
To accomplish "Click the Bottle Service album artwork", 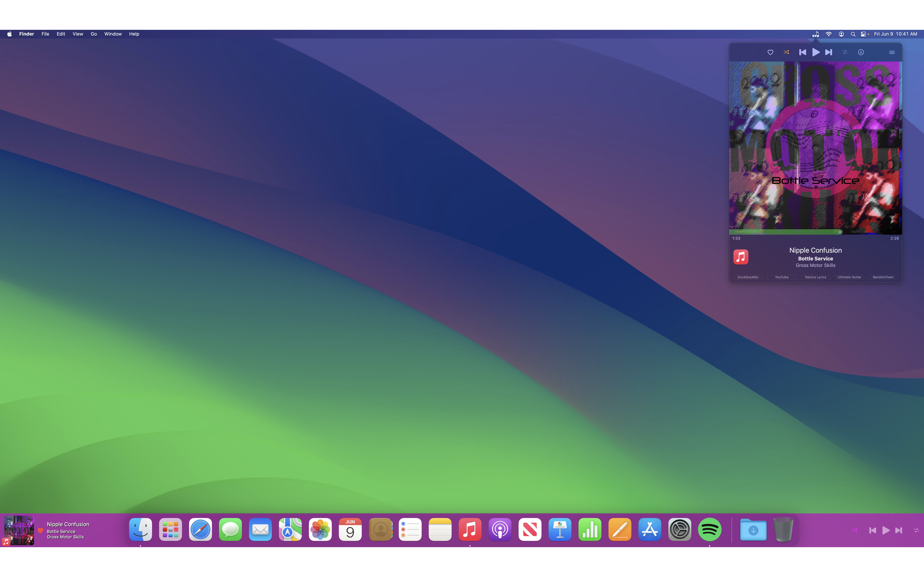I will pyautogui.click(x=815, y=146).
